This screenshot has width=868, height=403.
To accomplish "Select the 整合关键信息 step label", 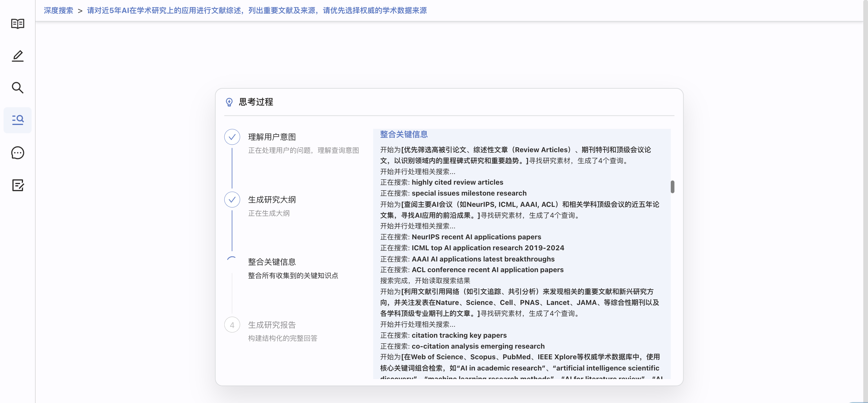I will coord(272,262).
